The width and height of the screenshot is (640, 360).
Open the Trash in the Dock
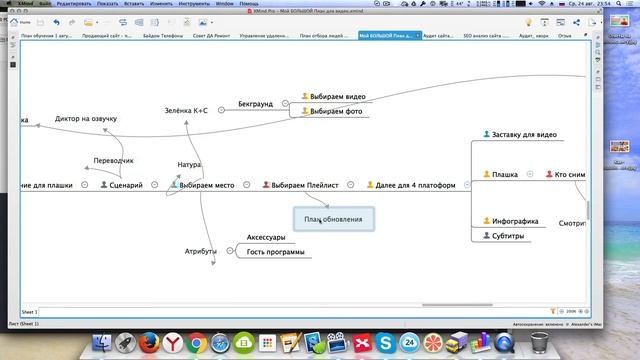[539, 342]
